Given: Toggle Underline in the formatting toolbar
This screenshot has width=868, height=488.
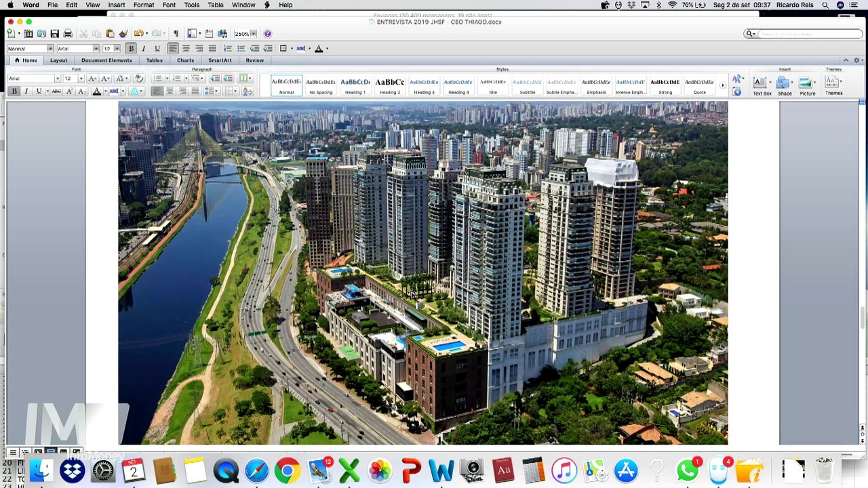Looking at the screenshot, I should [x=157, y=49].
